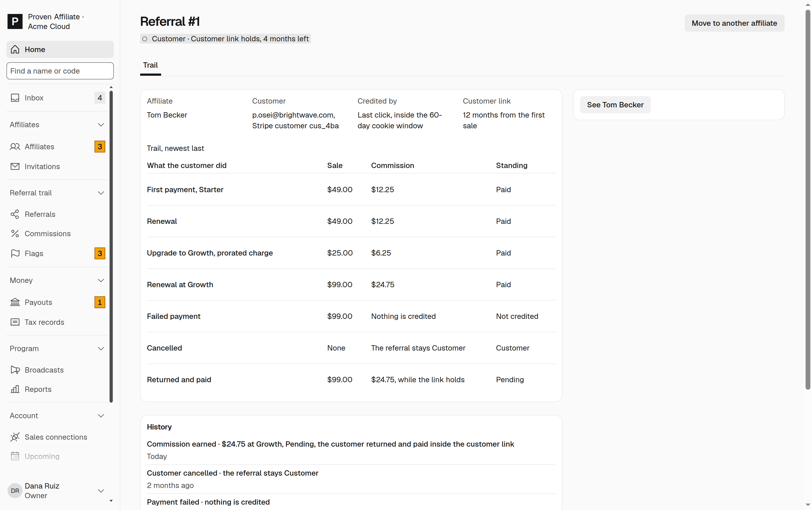The image size is (812, 510).
Task: Open the Invitations envelope icon
Action: click(15, 166)
